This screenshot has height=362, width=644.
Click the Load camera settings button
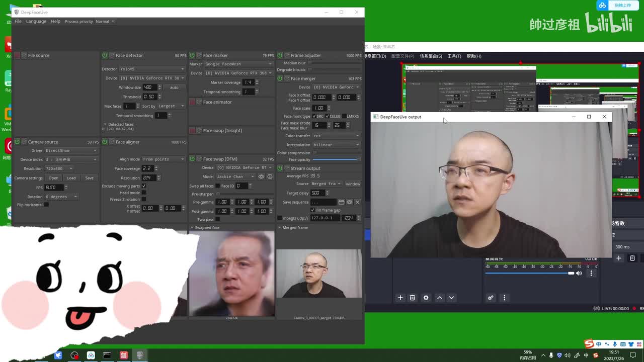click(71, 178)
